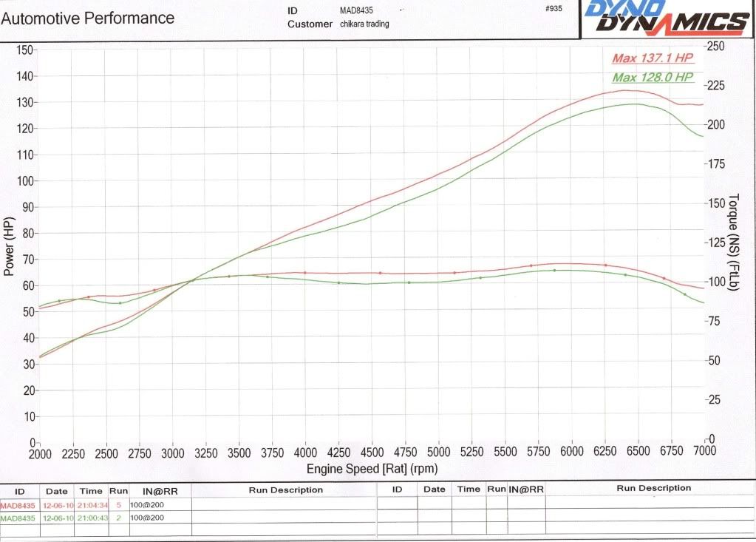The image size is (756, 542).
Task: Click the left Date column header
Action: coord(57,490)
